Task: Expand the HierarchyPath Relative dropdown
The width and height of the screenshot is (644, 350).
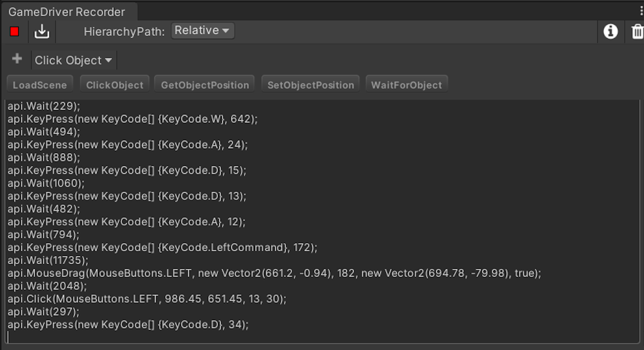Action: click(x=202, y=31)
